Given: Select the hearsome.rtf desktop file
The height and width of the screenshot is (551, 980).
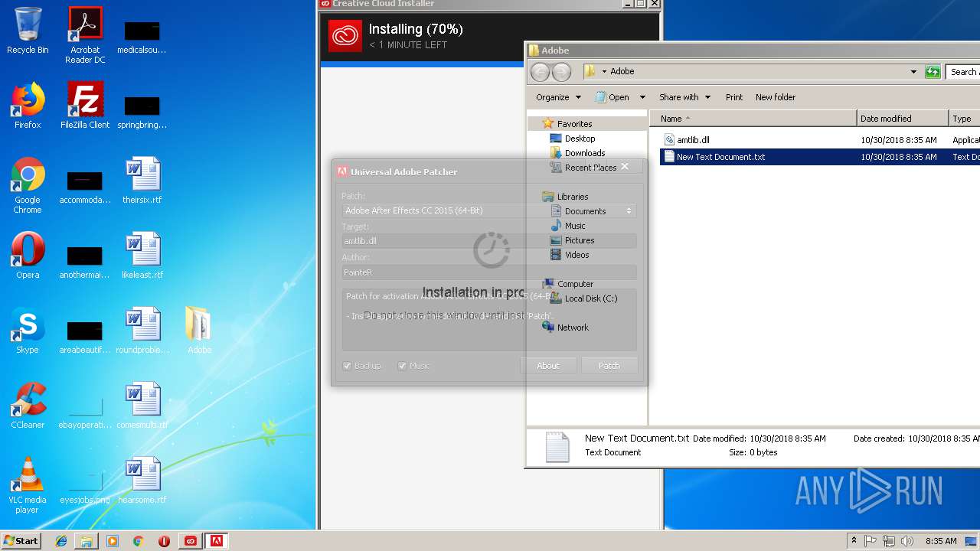Looking at the screenshot, I should point(142,481).
